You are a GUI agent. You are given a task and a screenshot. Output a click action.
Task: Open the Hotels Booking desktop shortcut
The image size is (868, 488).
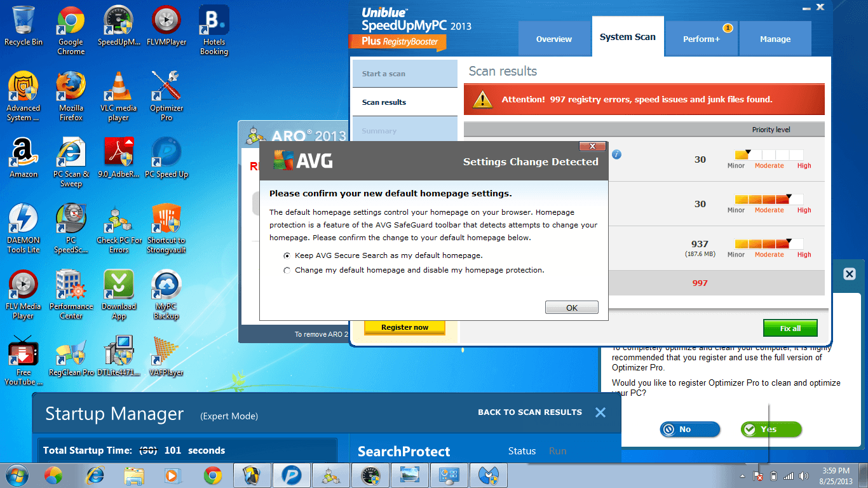tap(214, 30)
